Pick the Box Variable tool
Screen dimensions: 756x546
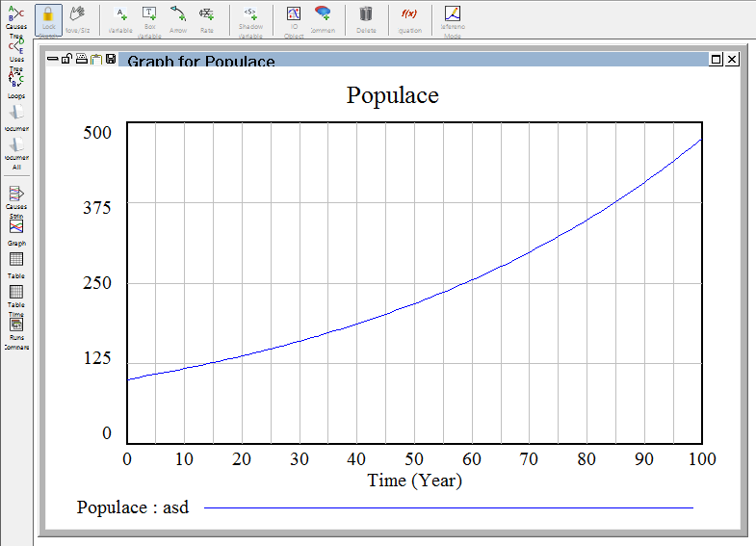(x=149, y=17)
